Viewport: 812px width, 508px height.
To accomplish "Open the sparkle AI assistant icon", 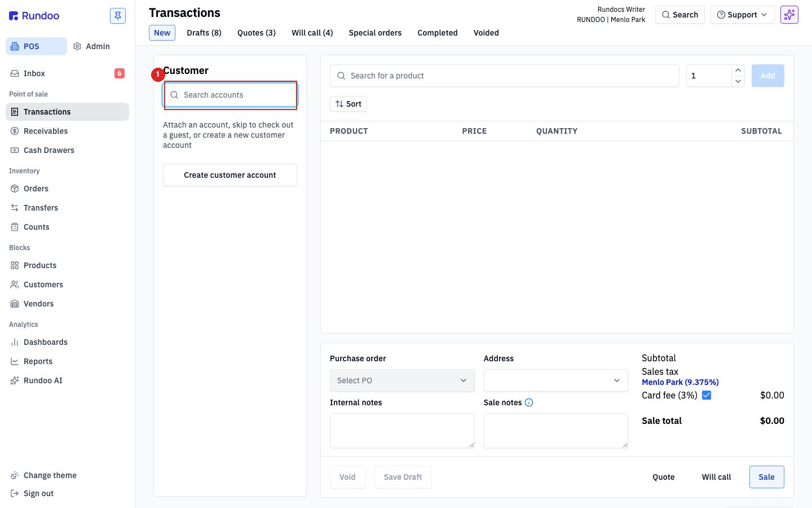I will tap(789, 15).
